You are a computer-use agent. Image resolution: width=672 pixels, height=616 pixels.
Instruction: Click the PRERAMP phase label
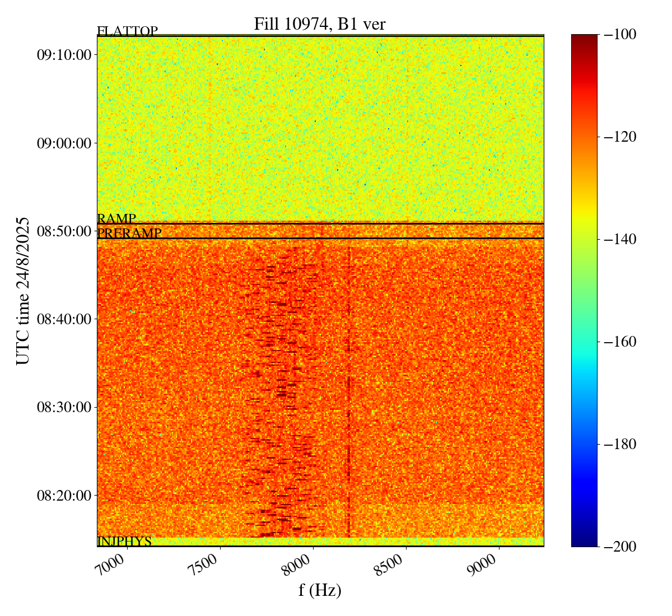tap(129, 234)
